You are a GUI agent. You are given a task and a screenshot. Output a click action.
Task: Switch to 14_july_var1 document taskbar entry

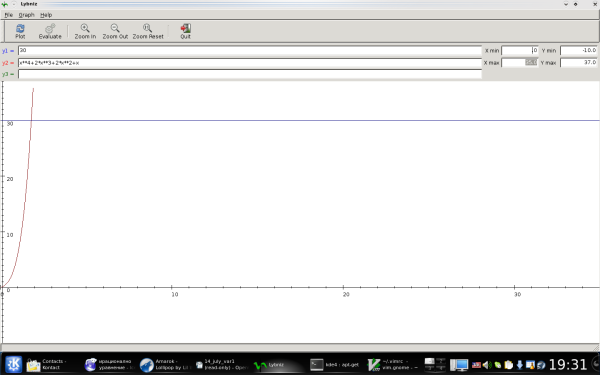222,364
